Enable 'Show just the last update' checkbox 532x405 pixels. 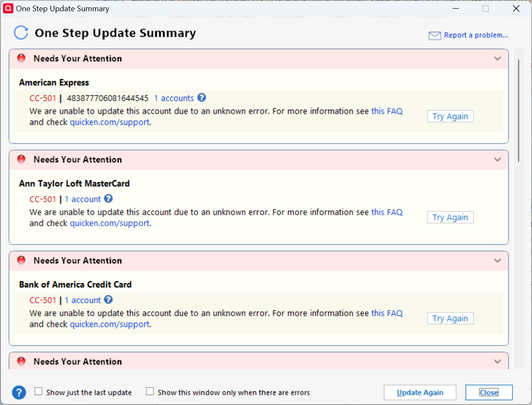[x=38, y=392]
